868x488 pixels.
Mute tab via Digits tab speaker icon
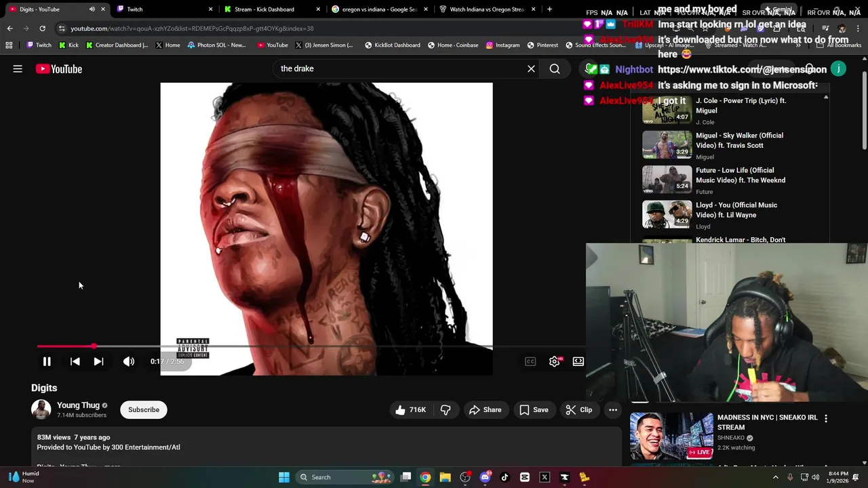point(92,9)
